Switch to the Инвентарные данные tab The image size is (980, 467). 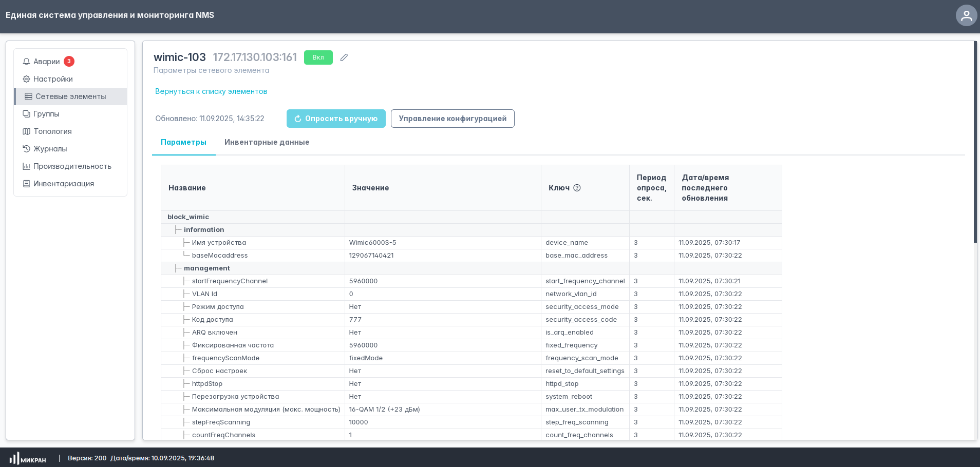(267, 142)
